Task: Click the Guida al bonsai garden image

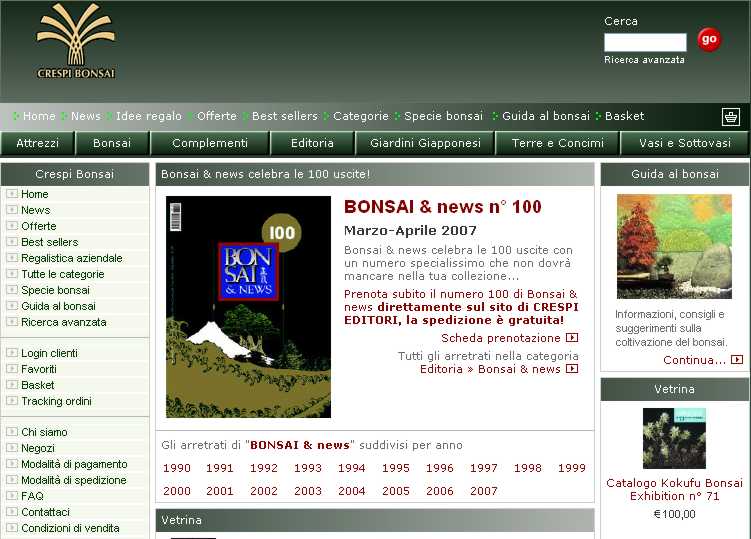Action: (674, 246)
